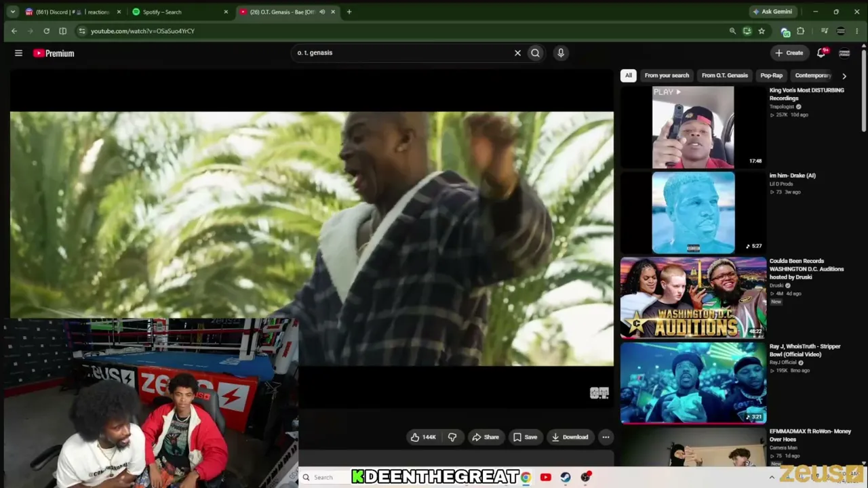Go forward in Chrome
868x488 pixels.
pos(31,31)
